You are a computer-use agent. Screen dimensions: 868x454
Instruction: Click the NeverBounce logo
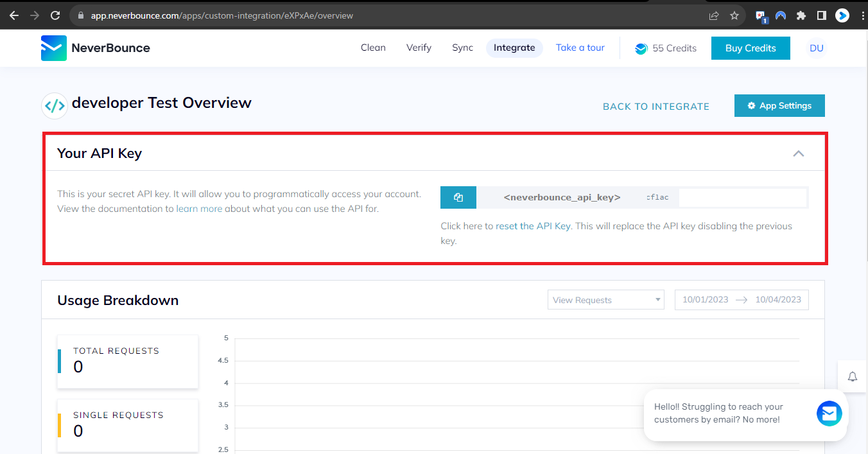(96, 48)
